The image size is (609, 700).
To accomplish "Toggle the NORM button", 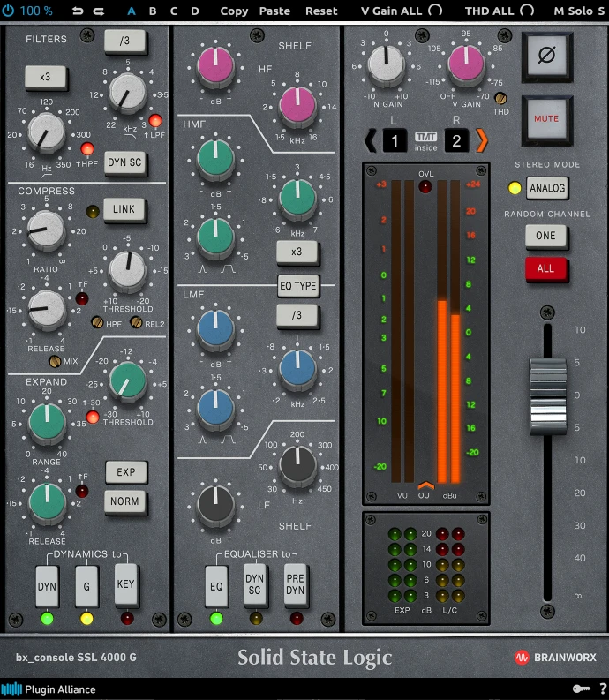I will click(125, 501).
